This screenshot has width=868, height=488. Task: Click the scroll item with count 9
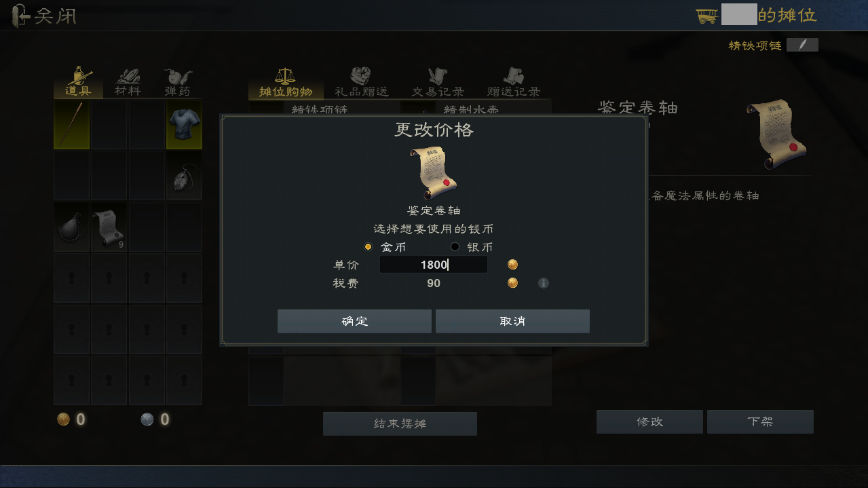point(109,227)
